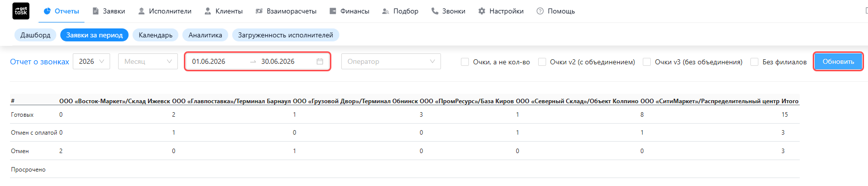Open the Заявки menu item

(x=109, y=11)
